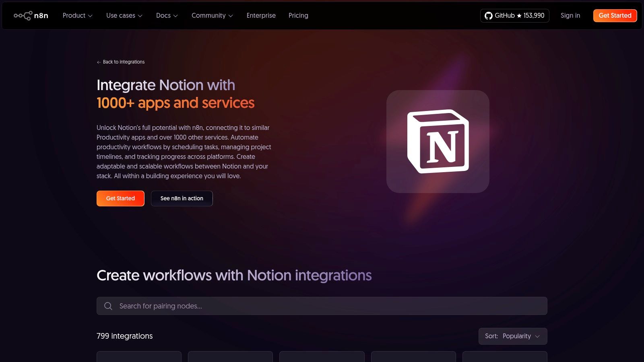Open the Sort Popularity dropdown
Screen dimensions: 644x362
coord(513,336)
